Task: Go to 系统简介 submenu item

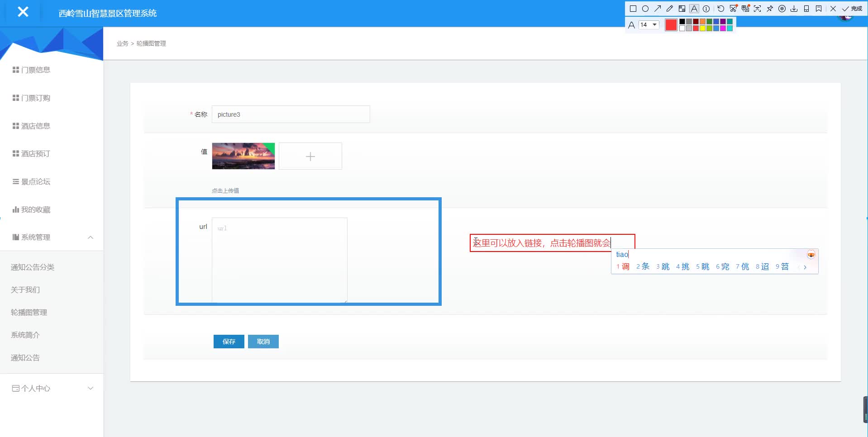Action: click(25, 335)
